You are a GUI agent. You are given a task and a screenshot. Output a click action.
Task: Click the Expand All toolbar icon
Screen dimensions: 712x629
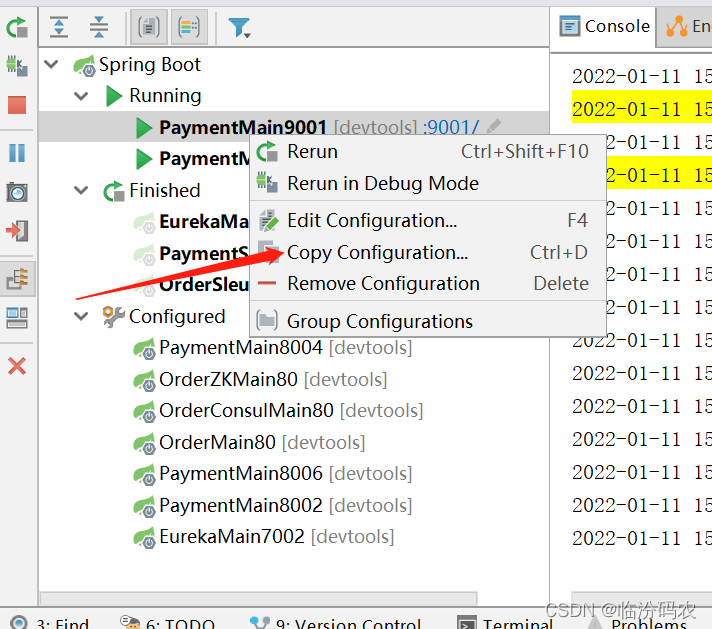coord(59,27)
